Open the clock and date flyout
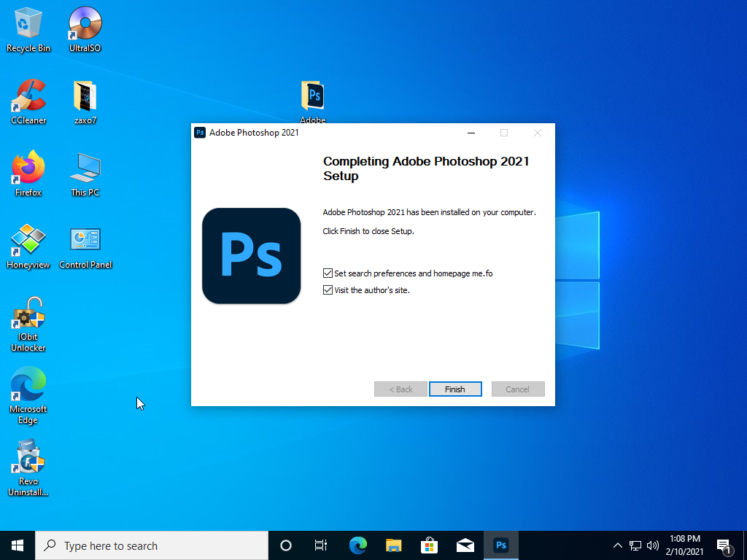 [x=684, y=545]
